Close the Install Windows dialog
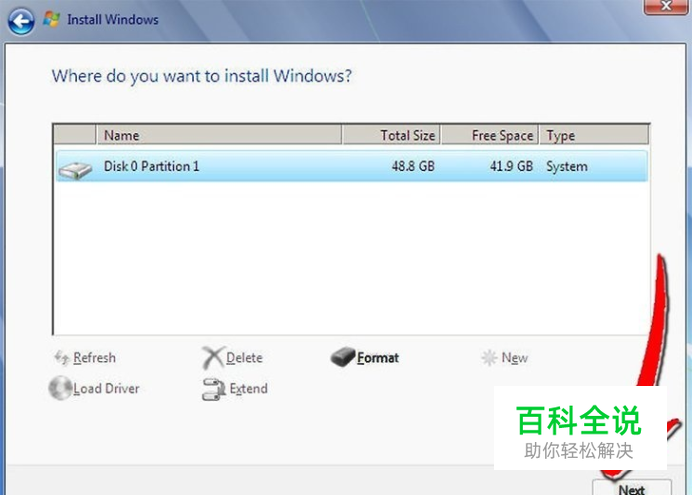The width and height of the screenshot is (692, 495). 666,6
